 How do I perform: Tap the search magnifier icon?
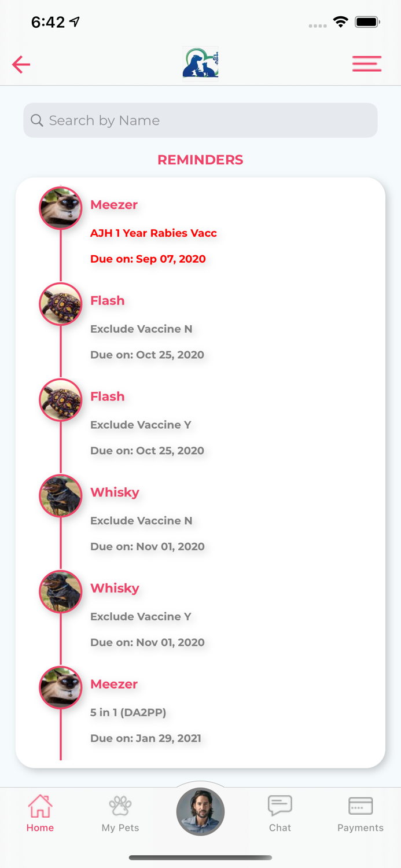(x=37, y=120)
